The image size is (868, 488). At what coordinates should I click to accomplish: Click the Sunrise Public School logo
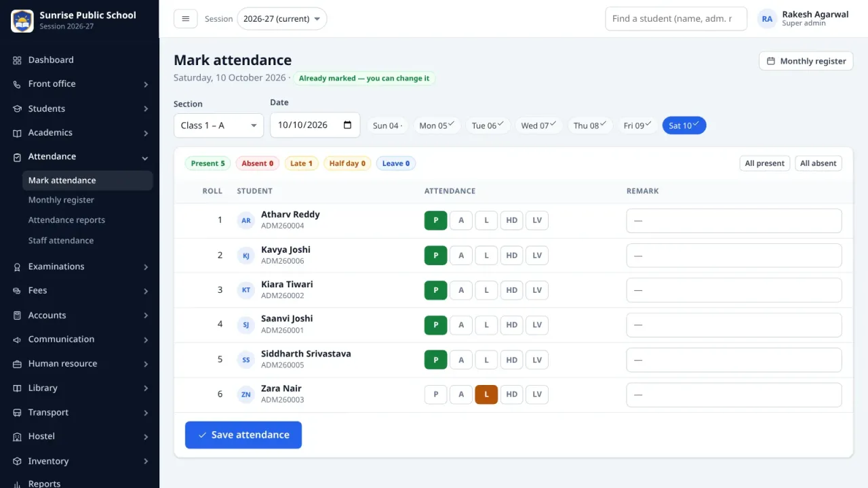[x=22, y=20]
